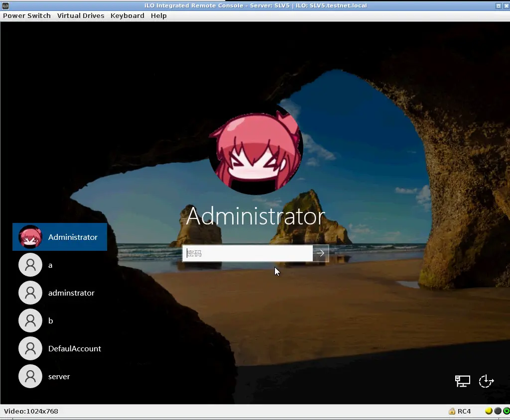Open the Virtual Drives menu

click(81, 15)
